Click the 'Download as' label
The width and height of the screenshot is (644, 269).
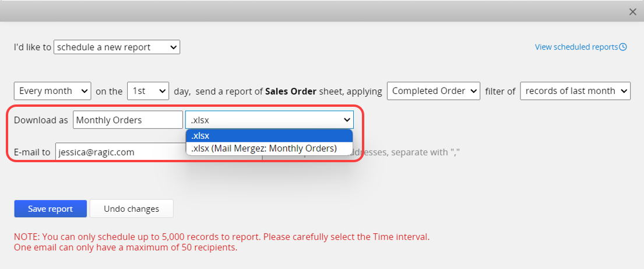(x=41, y=120)
